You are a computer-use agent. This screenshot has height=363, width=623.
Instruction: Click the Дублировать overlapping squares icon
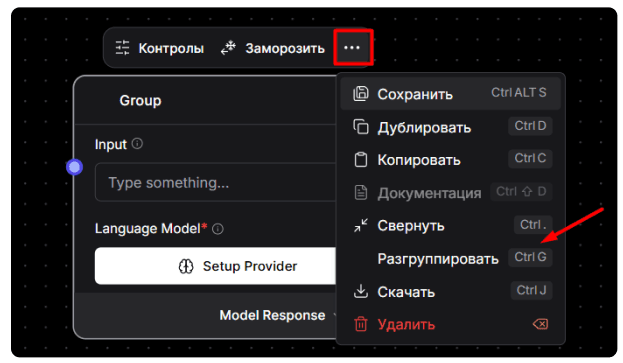click(x=361, y=127)
